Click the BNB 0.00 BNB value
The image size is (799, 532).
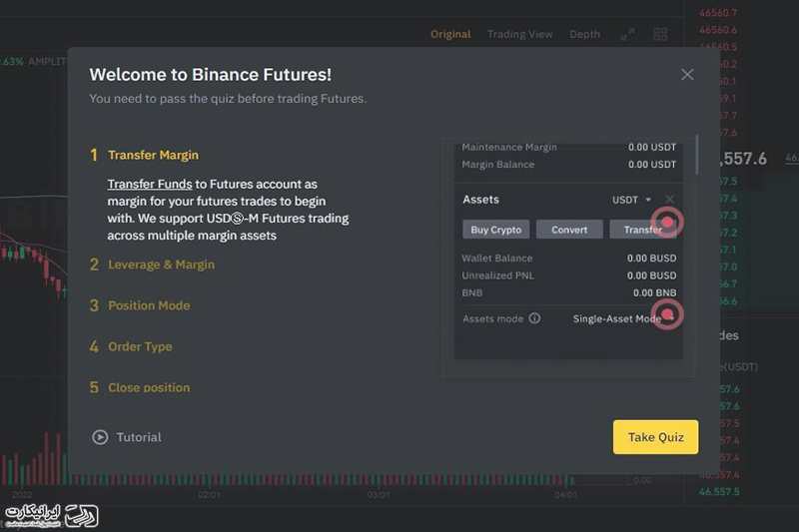point(655,292)
